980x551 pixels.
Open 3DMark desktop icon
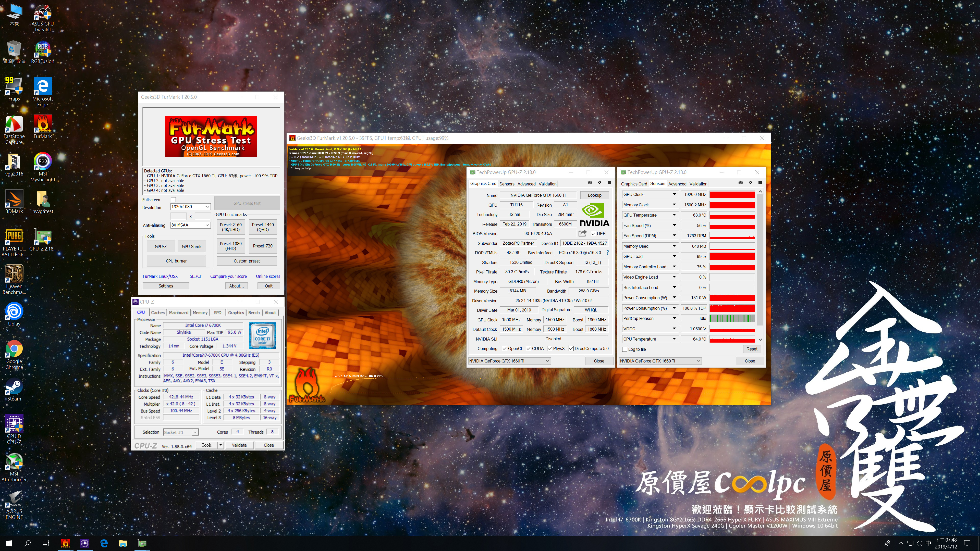[14, 202]
